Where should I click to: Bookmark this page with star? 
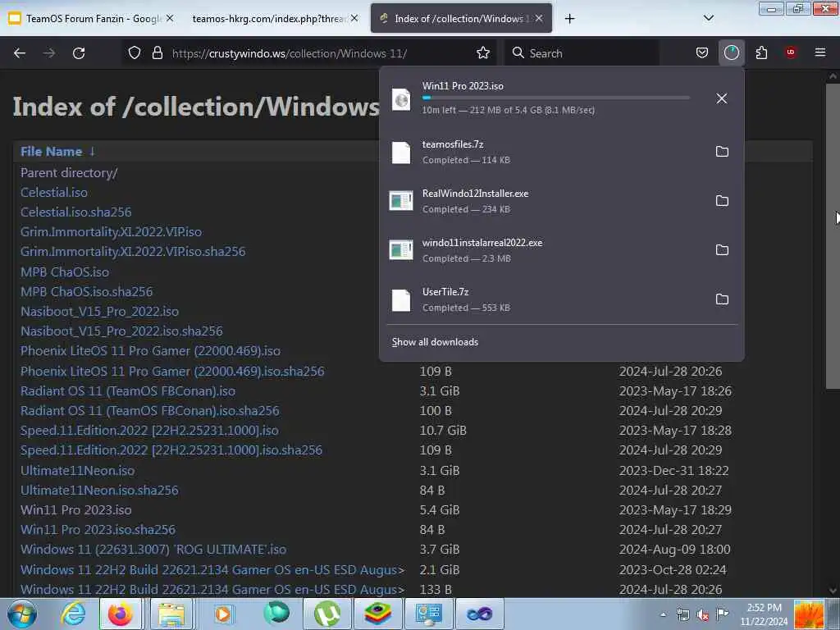pos(483,53)
